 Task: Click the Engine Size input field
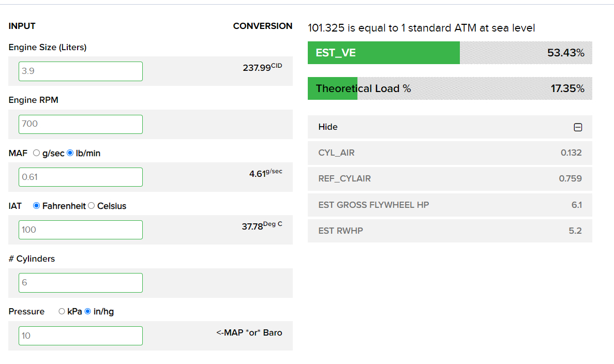click(x=81, y=71)
